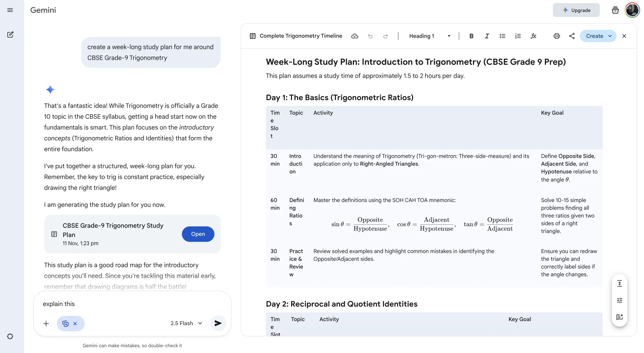This screenshot has height=353, width=644.
Task: Collapse the canvas document panel
Action: coord(624,36)
